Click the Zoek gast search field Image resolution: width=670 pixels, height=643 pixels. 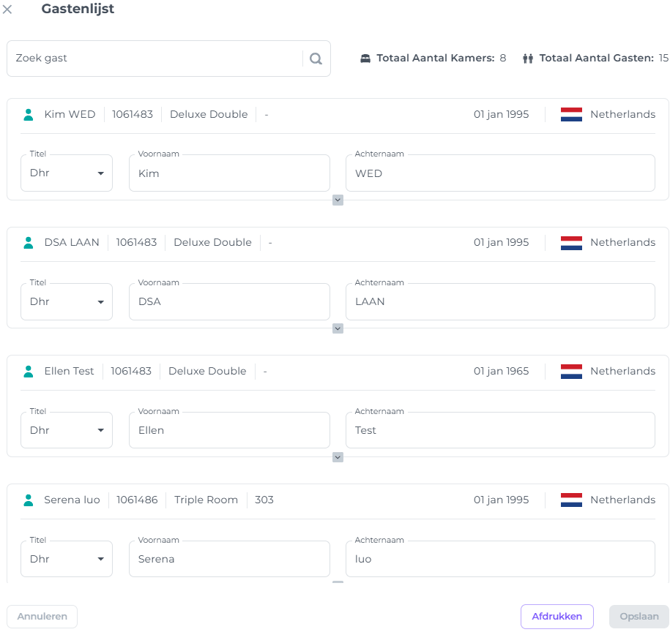point(155,59)
